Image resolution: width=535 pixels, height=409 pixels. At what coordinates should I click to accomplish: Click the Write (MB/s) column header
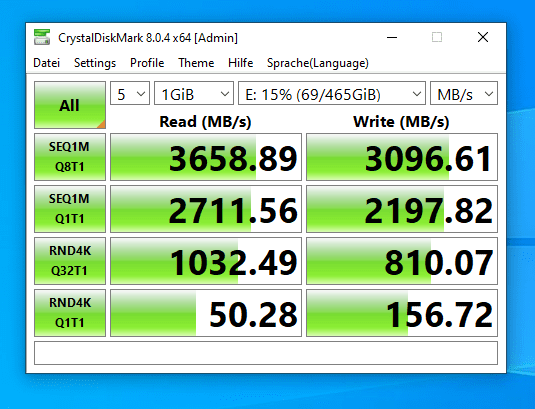pos(401,122)
